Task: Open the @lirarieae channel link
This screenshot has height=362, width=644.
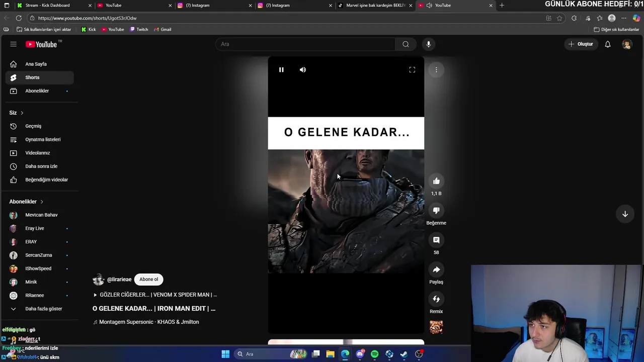Action: click(119, 280)
